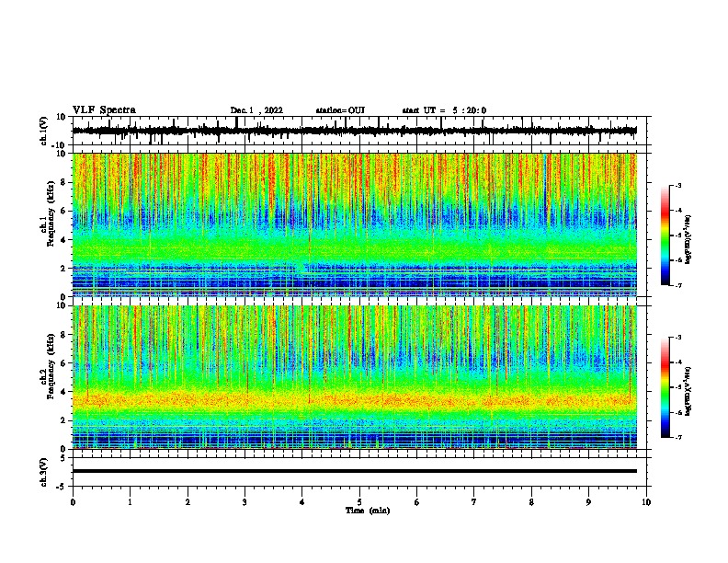
Task: Click the ch.3 flat voltage trace
Action: point(355,471)
